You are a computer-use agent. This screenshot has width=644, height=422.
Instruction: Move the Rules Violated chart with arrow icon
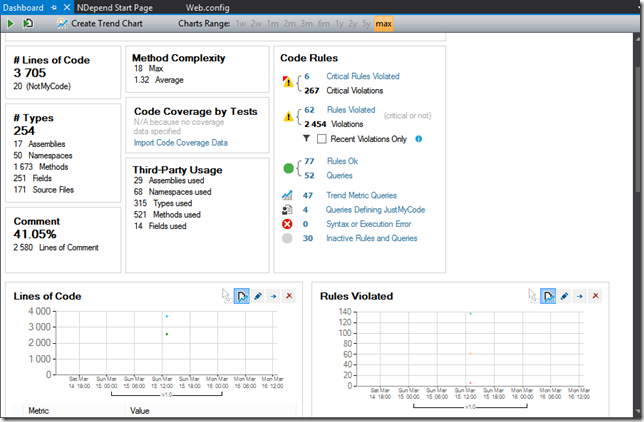coord(580,296)
